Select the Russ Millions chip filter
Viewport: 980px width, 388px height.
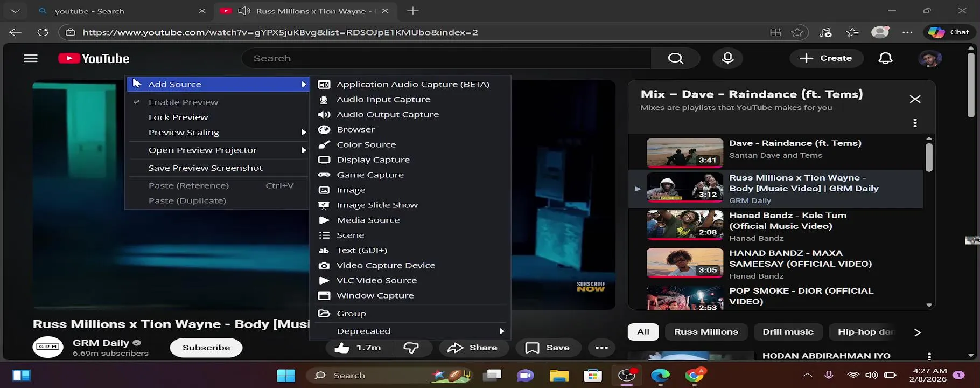tap(706, 332)
